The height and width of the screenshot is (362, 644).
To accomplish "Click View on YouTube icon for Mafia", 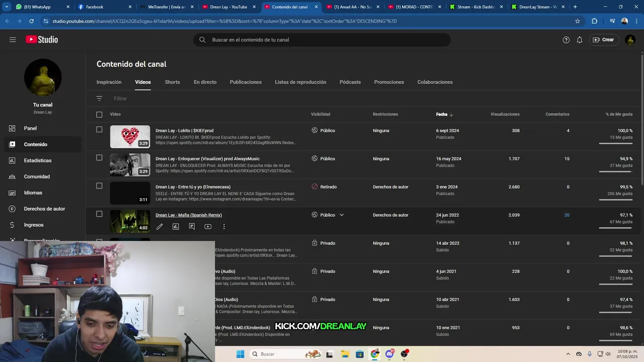I will (x=208, y=227).
